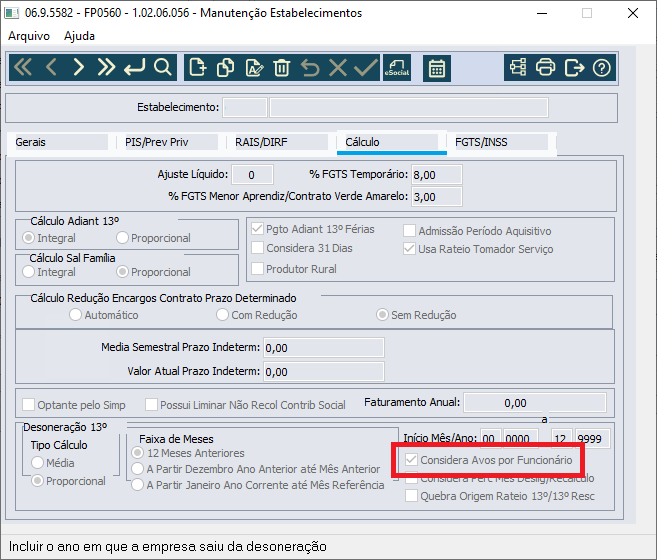Image resolution: width=657 pixels, height=560 pixels.
Task: Print using the printer icon
Action: tap(546, 67)
